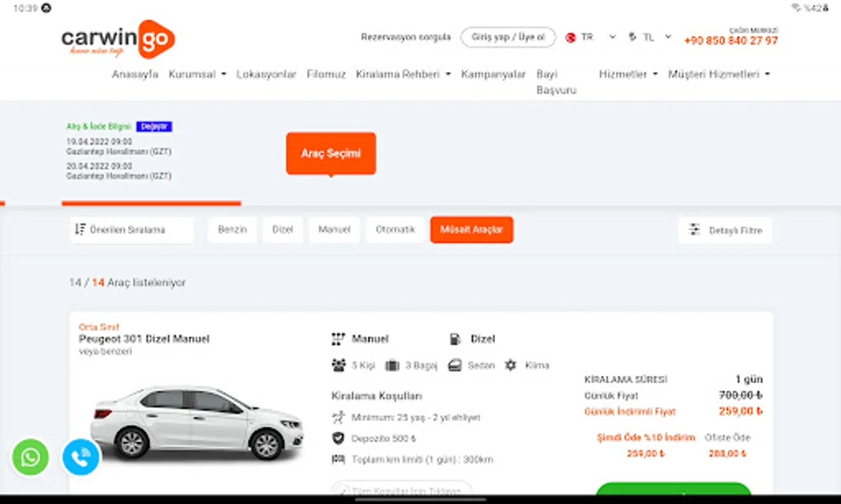The height and width of the screenshot is (504, 841).
Task: Open the TR language dropdown
Action: [592, 37]
